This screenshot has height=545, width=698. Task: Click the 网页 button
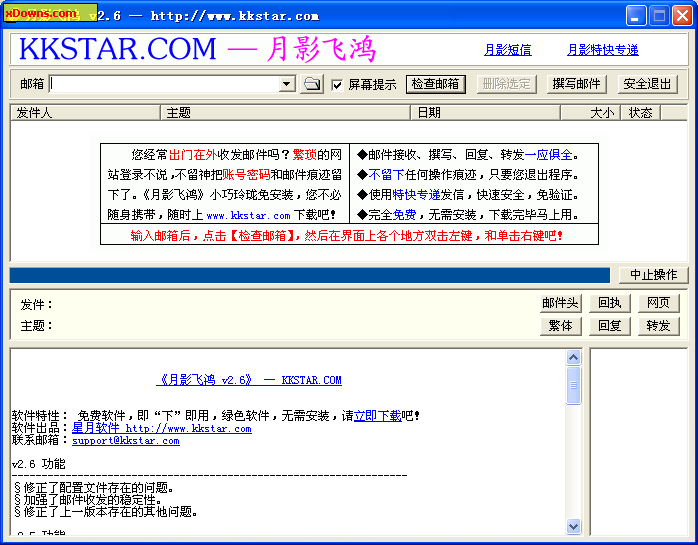658,303
